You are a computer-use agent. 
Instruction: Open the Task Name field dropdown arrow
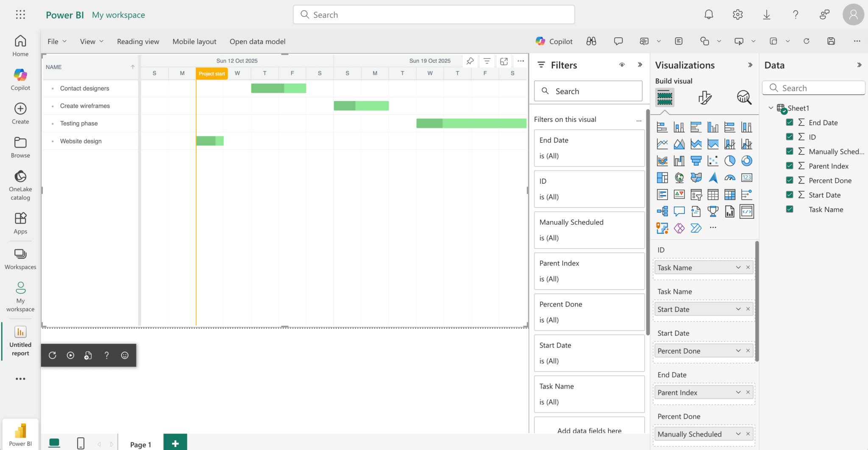(738, 268)
